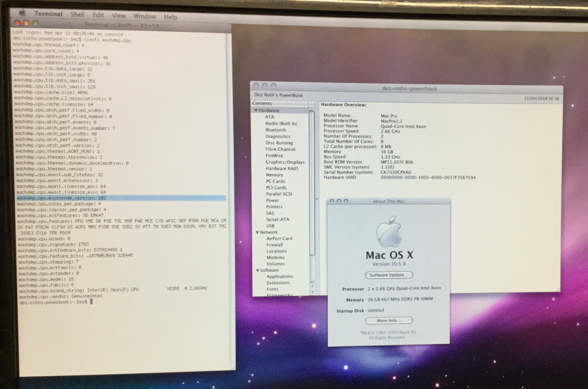Viewport: 588px width, 389px height.
Task: Select PCI Cards in Contents
Action: [x=276, y=188]
